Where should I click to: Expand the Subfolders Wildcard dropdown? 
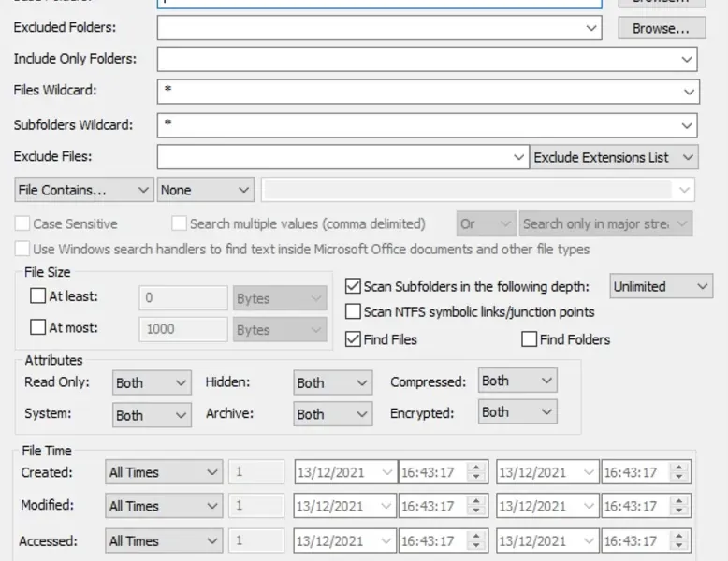686,125
